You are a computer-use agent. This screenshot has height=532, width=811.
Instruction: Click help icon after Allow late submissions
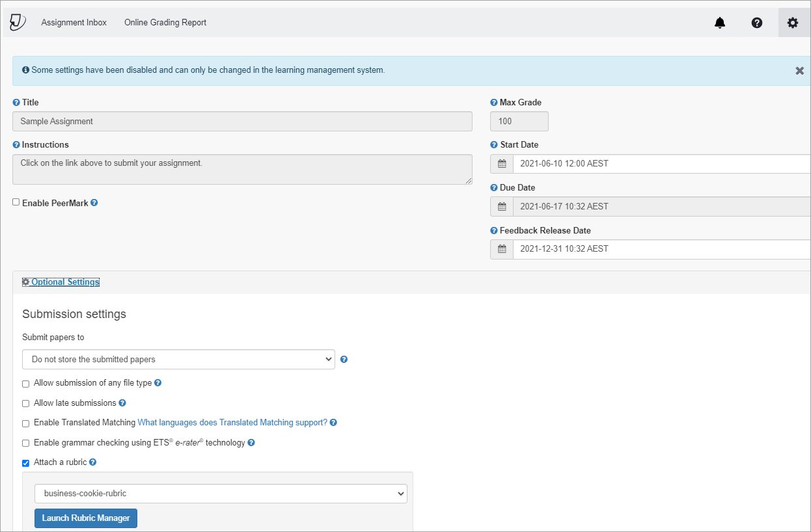122,403
